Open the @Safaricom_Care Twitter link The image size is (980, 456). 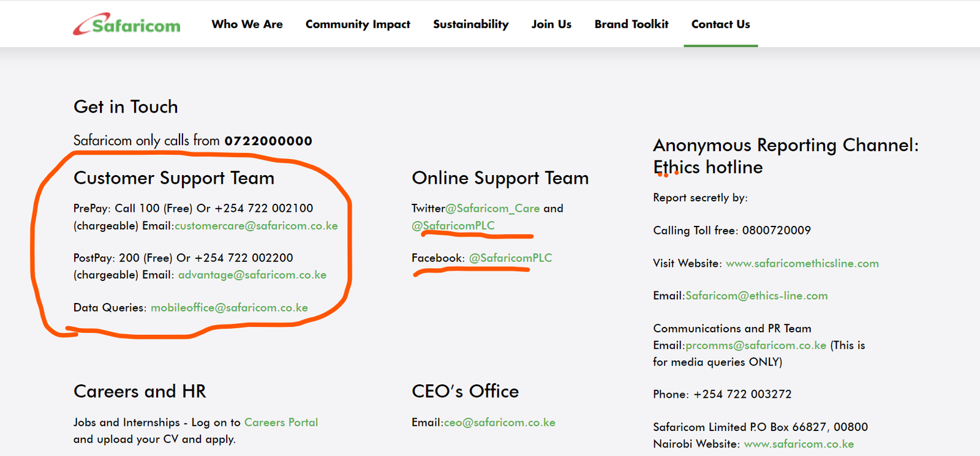point(492,209)
